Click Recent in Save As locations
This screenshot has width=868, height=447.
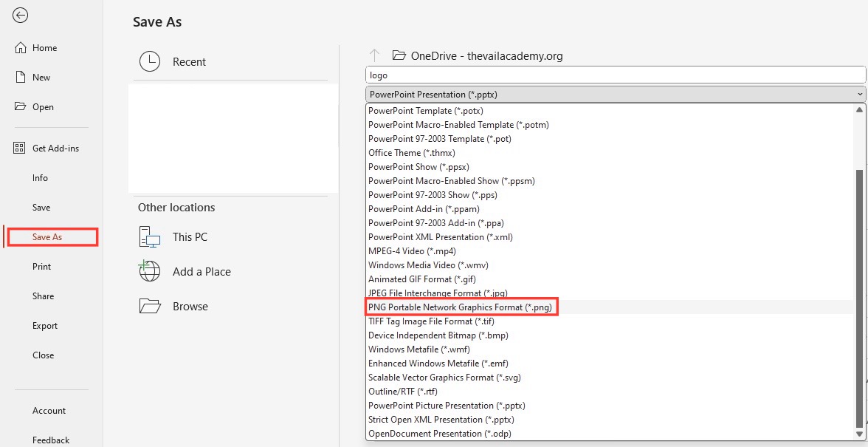click(189, 61)
